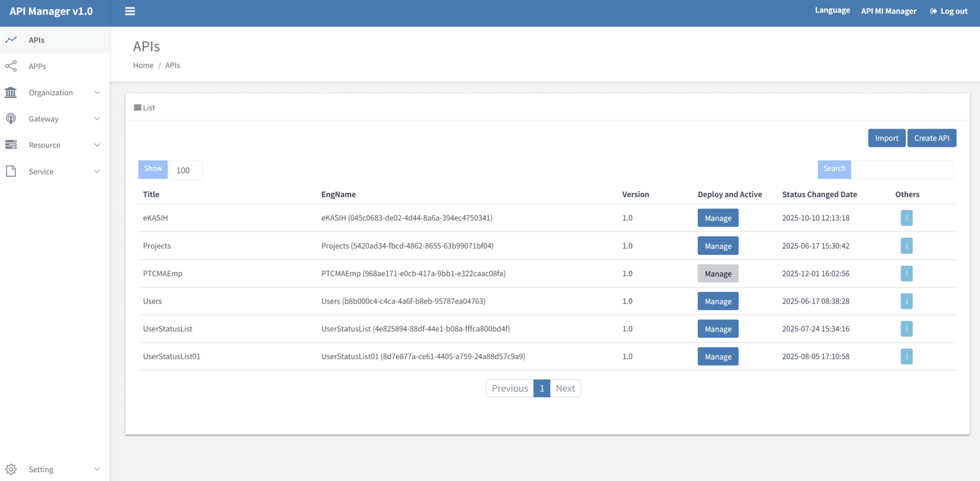Open the Language menu in header
Image resolution: width=980 pixels, height=481 pixels.
click(832, 10)
